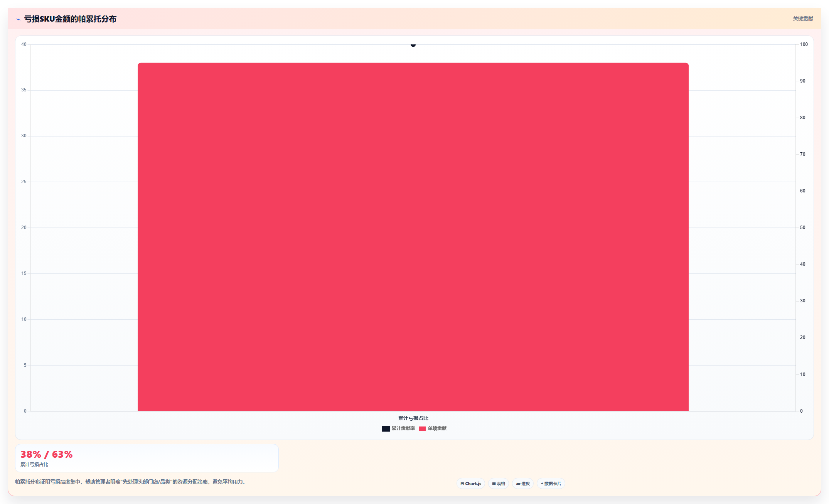Click the description starting 帕累托分布证明
The width and height of the screenshot is (829, 504).
click(131, 482)
